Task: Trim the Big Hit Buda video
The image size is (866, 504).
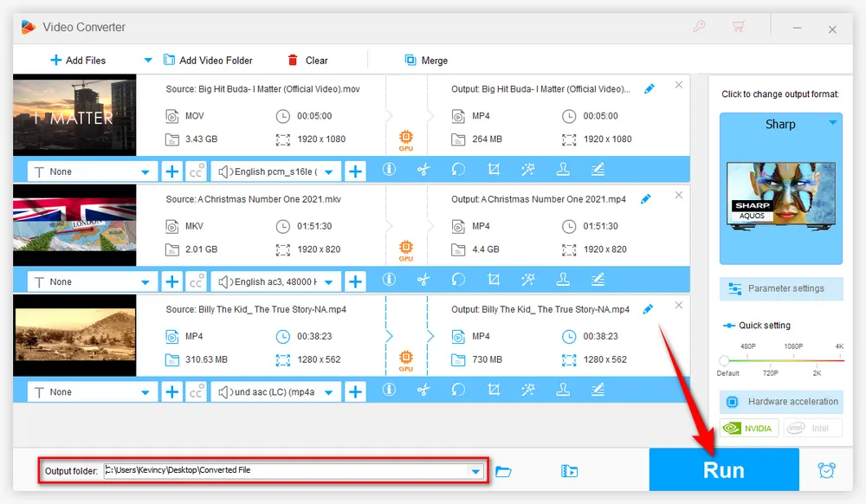Action: pyautogui.click(x=423, y=170)
